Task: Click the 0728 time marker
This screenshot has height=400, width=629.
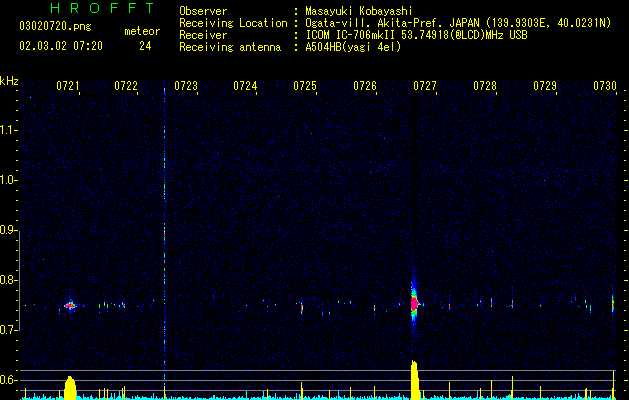Action: [x=485, y=86]
